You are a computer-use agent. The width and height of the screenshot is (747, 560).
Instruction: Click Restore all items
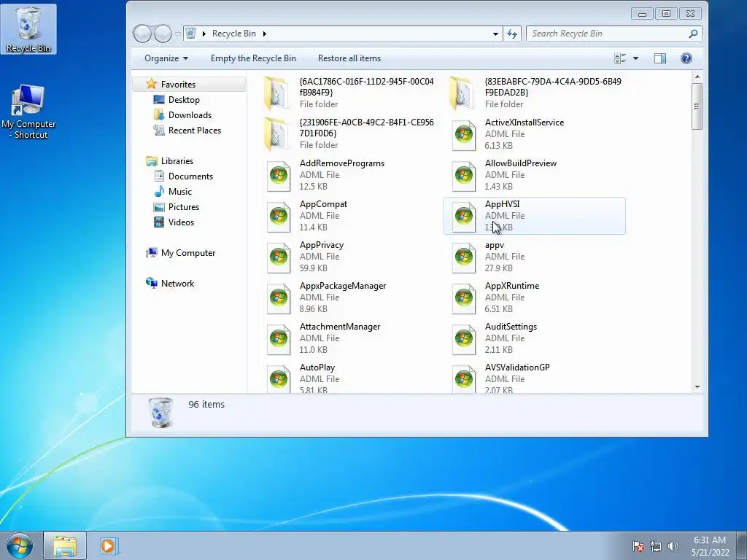349,58
